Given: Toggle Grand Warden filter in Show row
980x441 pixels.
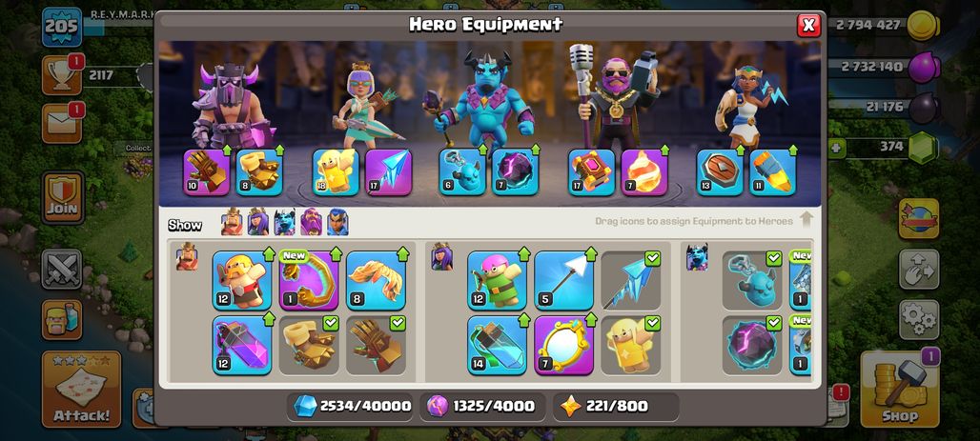Looking at the screenshot, I should pyautogui.click(x=311, y=222).
